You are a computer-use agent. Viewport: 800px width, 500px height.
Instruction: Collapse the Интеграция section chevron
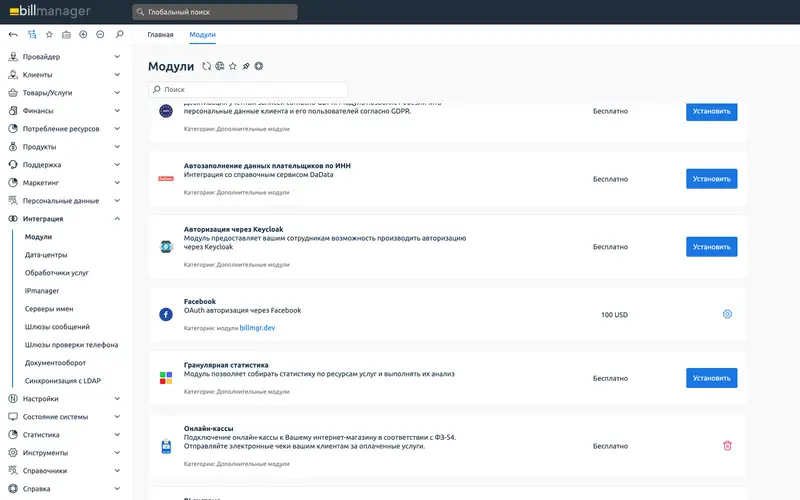(x=117, y=218)
